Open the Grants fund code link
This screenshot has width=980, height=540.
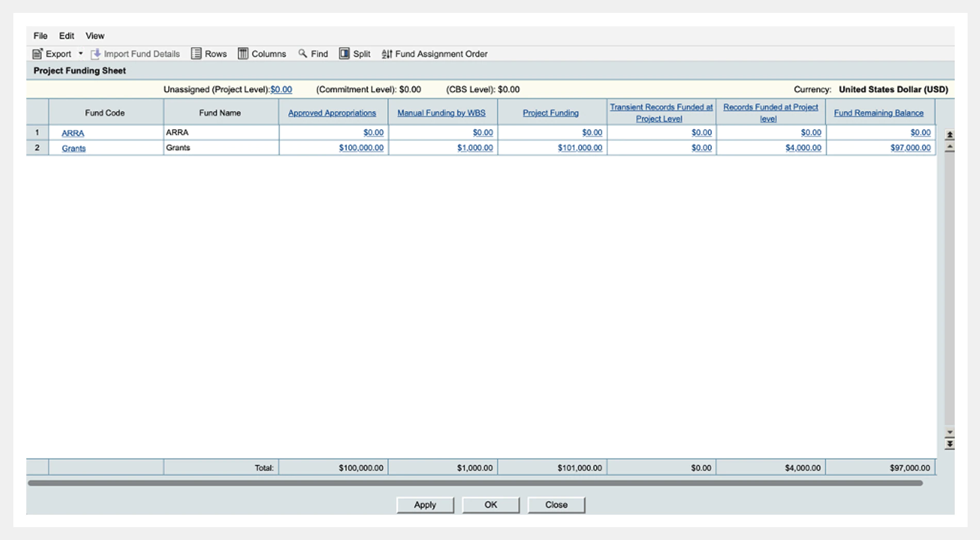tap(74, 148)
